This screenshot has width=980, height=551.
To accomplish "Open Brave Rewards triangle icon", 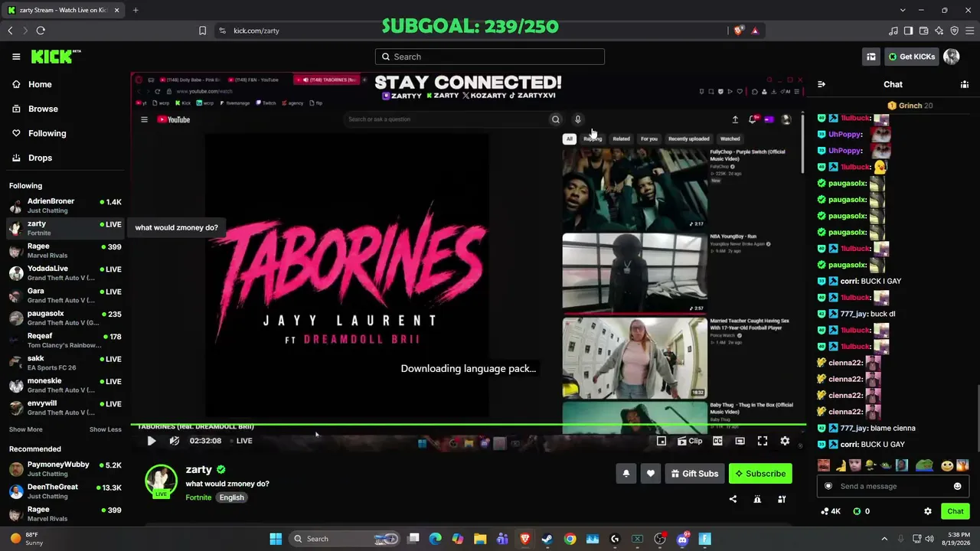I will click(x=755, y=31).
